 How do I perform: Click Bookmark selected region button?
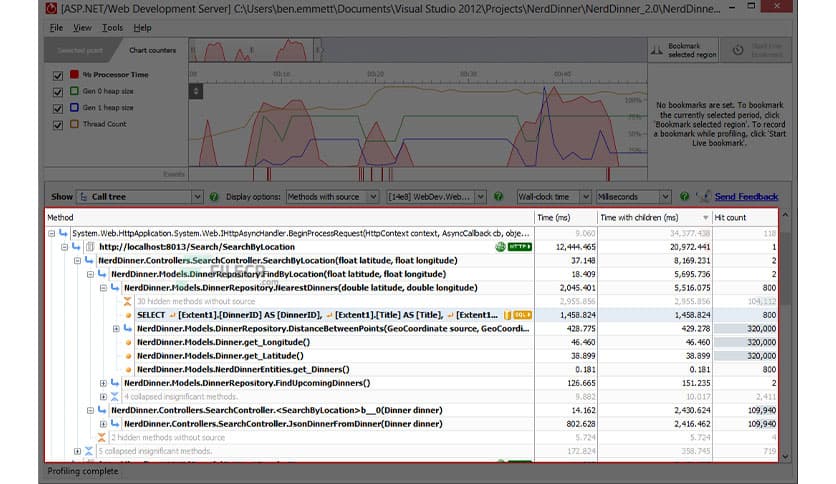(x=684, y=50)
